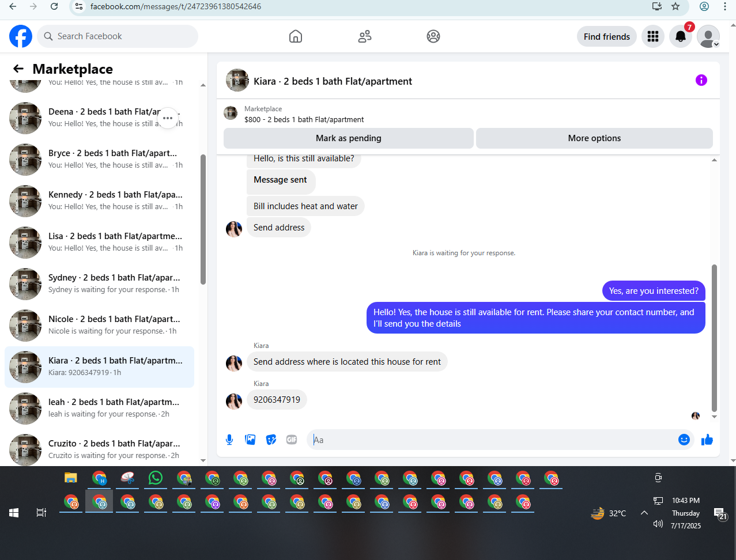Click the 9206347919 message bubble

point(277,400)
